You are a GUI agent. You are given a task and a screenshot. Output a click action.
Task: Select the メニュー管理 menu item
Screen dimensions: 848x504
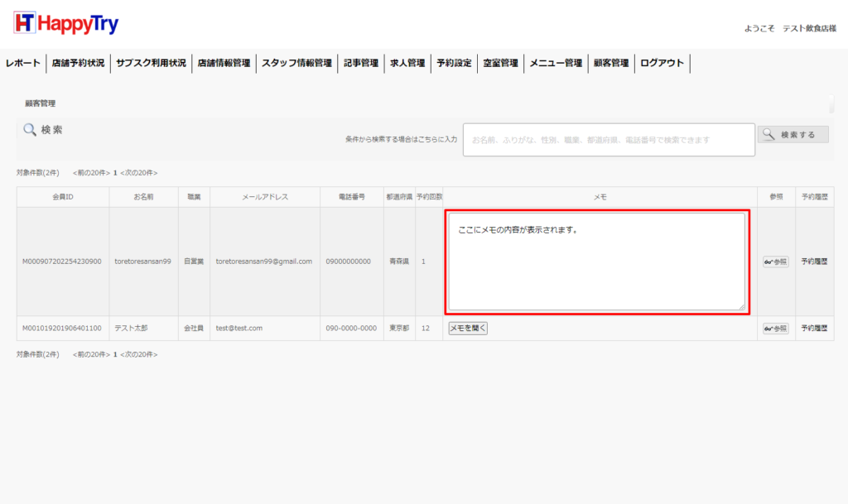click(x=556, y=63)
